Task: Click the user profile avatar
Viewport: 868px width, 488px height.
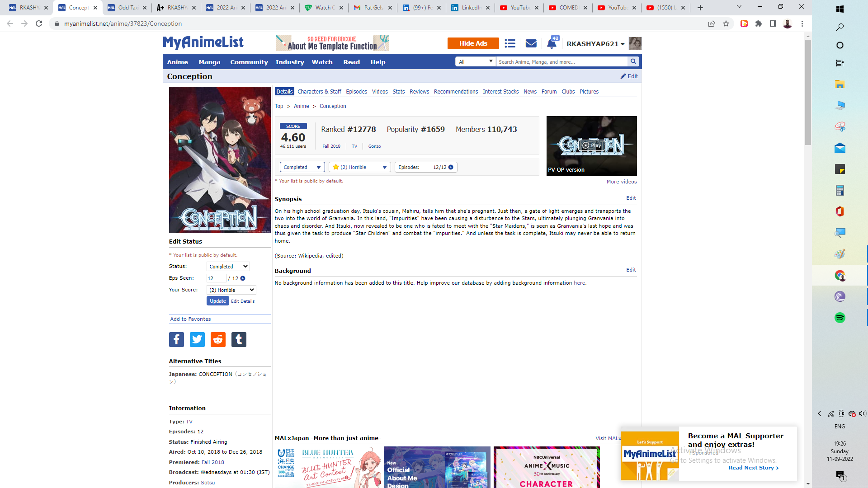Action: tap(635, 43)
